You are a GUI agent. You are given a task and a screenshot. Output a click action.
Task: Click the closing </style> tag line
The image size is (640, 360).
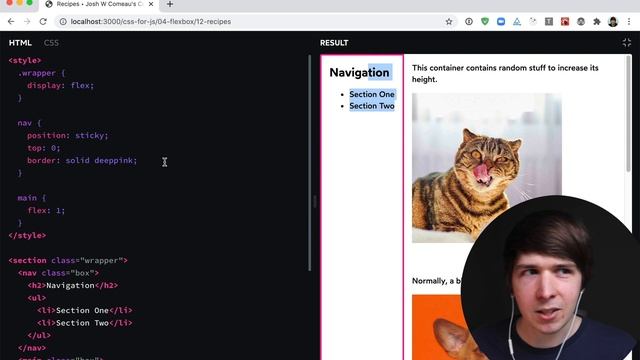click(27, 236)
